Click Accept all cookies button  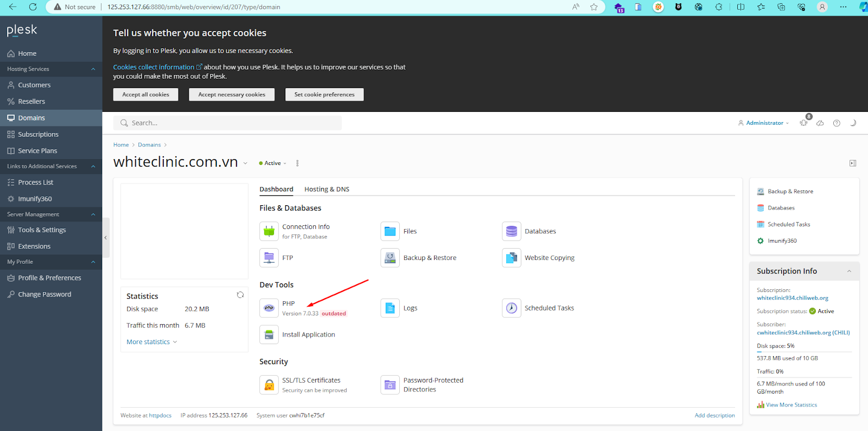point(145,94)
